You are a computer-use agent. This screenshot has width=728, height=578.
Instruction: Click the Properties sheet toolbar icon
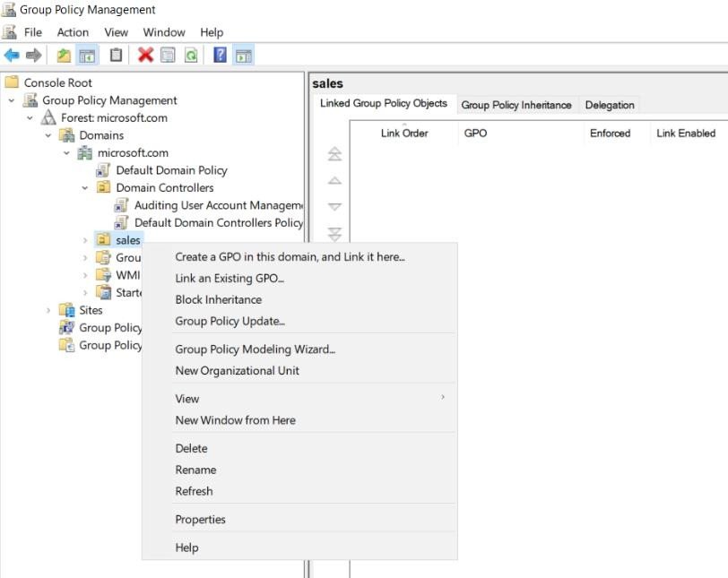coord(168,56)
